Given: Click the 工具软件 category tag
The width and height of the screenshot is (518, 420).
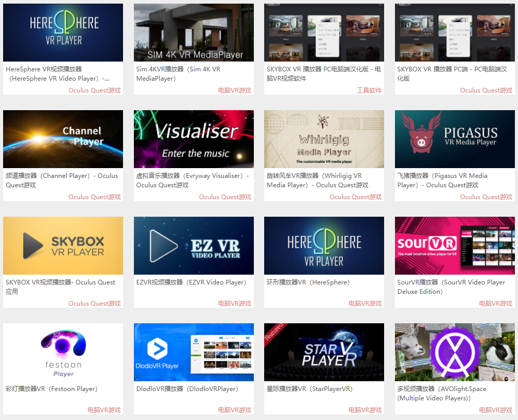Looking at the screenshot, I should pos(369,90).
